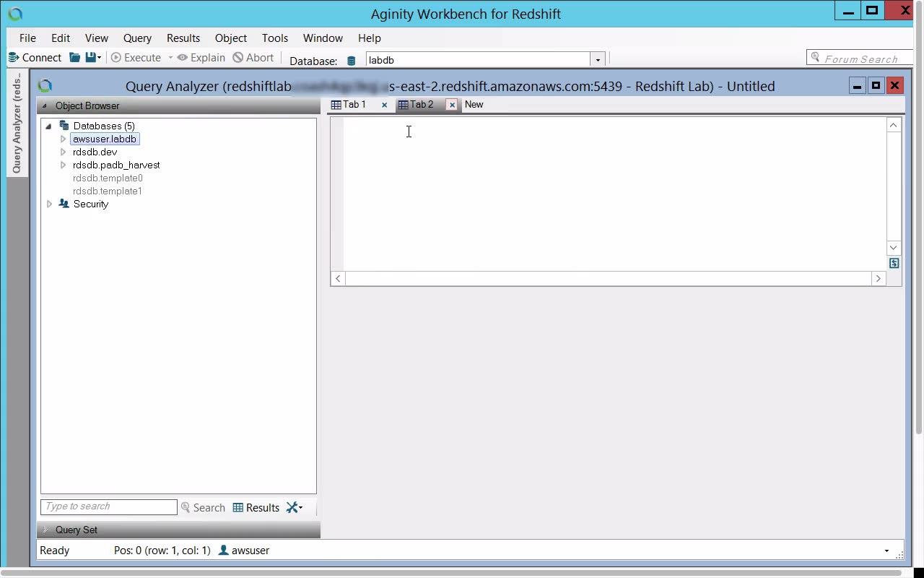Viewport: 924px width, 578px height.
Task: Click the awsuser status bar entry
Action: 244,551
